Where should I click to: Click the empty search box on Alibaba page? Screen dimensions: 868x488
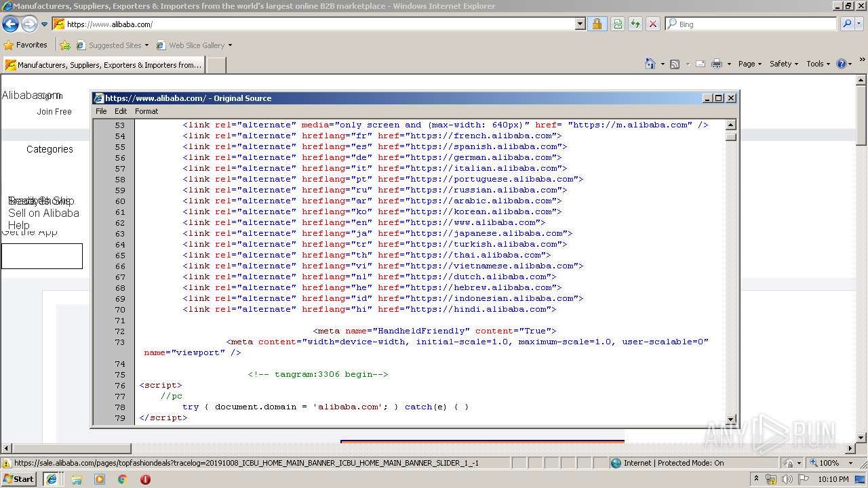(42, 256)
